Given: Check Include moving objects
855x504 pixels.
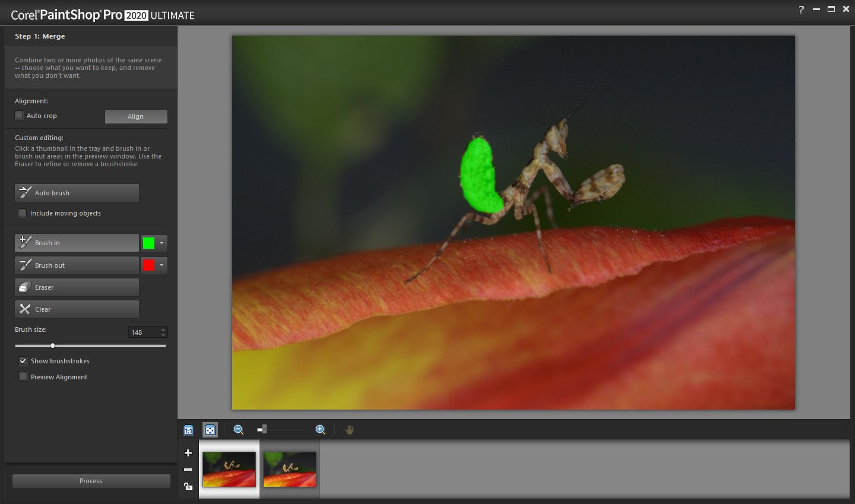Looking at the screenshot, I should [22, 213].
